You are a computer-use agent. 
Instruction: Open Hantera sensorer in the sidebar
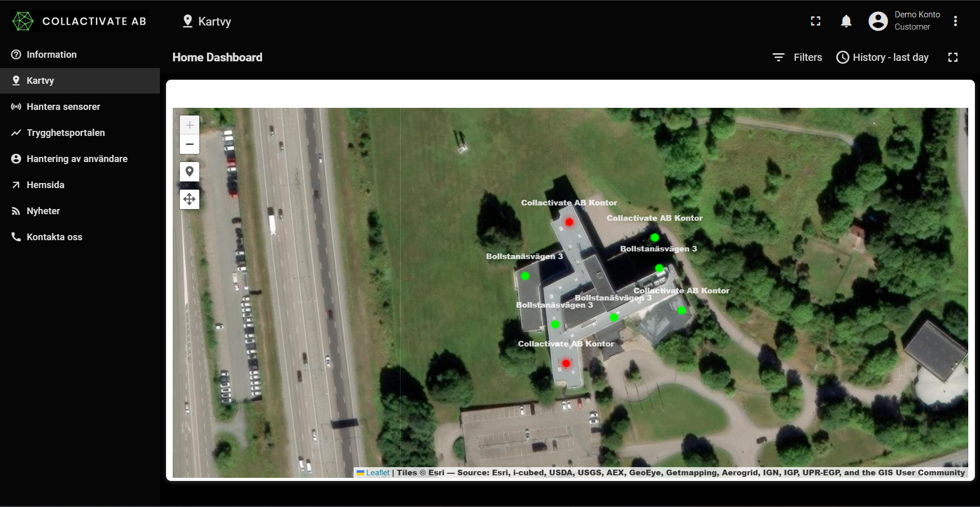[63, 107]
